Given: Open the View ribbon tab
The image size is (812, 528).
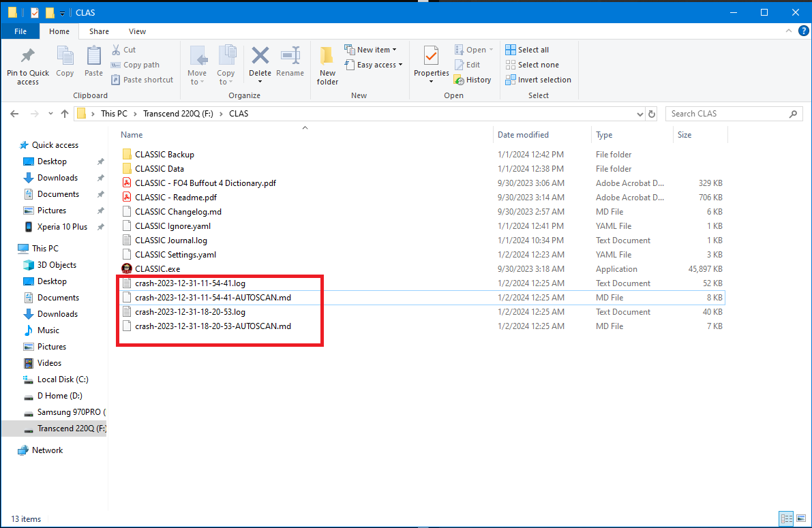Looking at the screenshot, I should point(137,31).
